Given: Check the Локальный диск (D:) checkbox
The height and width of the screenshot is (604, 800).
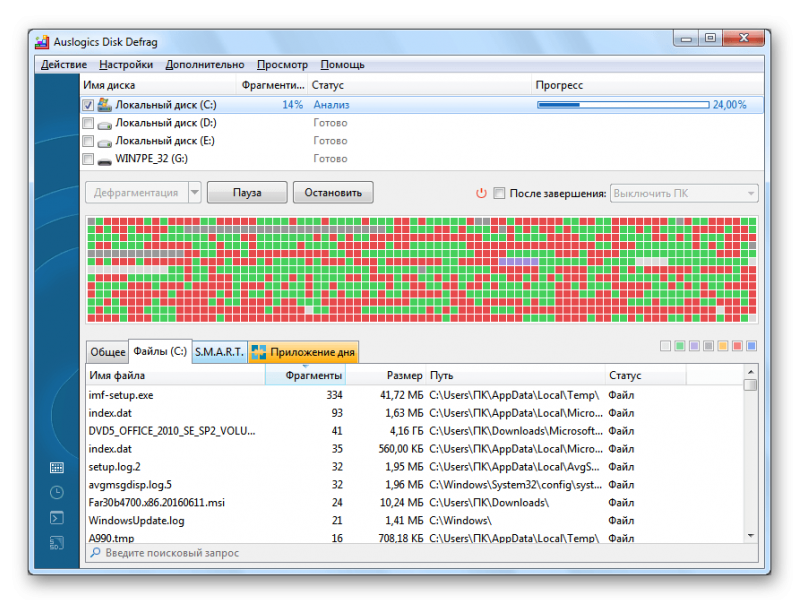Looking at the screenshot, I should coord(88,123).
